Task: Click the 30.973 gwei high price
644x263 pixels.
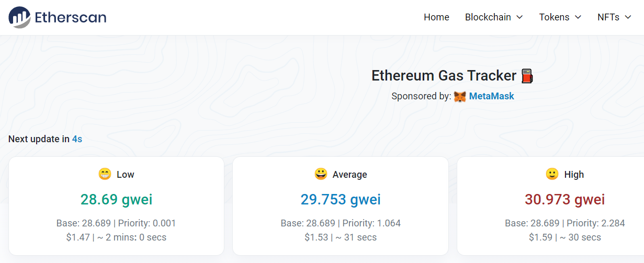Action: 564,199
